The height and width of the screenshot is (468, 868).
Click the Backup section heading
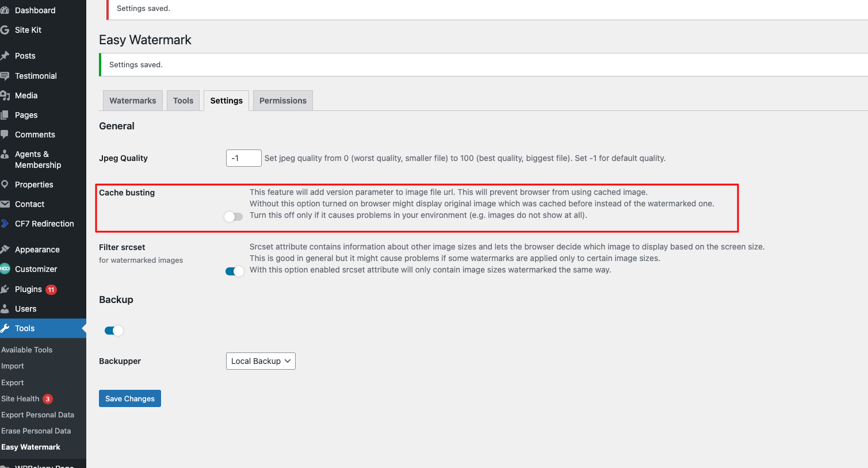pos(116,300)
